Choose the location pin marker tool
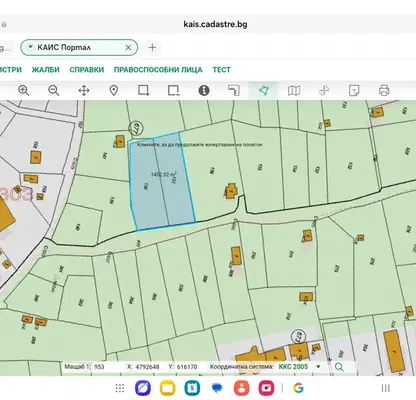The width and height of the screenshot is (416, 400). point(114,90)
